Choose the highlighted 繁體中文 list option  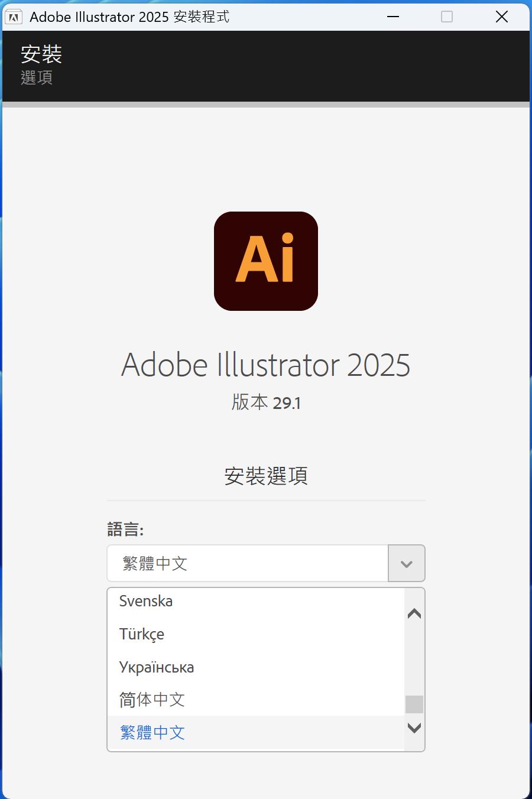click(153, 733)
